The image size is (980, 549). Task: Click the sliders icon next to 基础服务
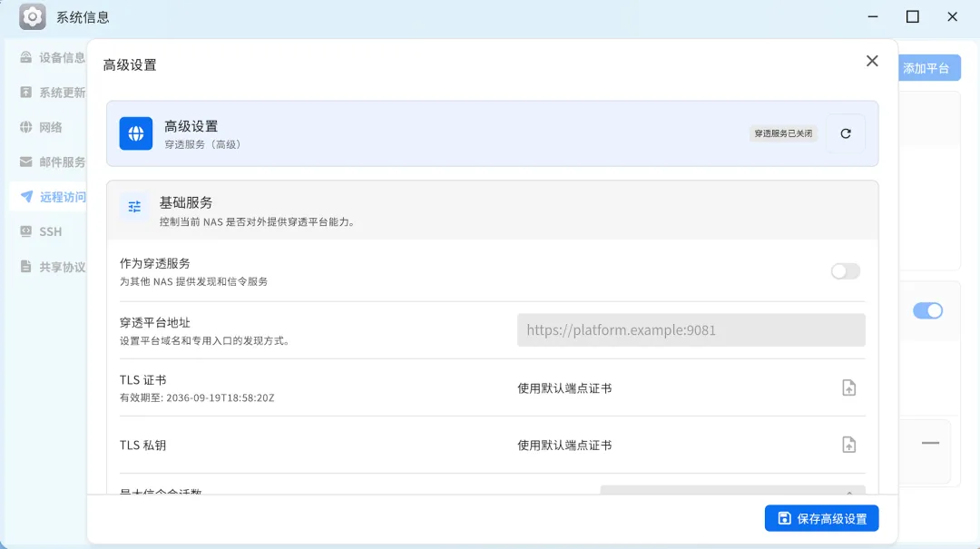point(134,207)
